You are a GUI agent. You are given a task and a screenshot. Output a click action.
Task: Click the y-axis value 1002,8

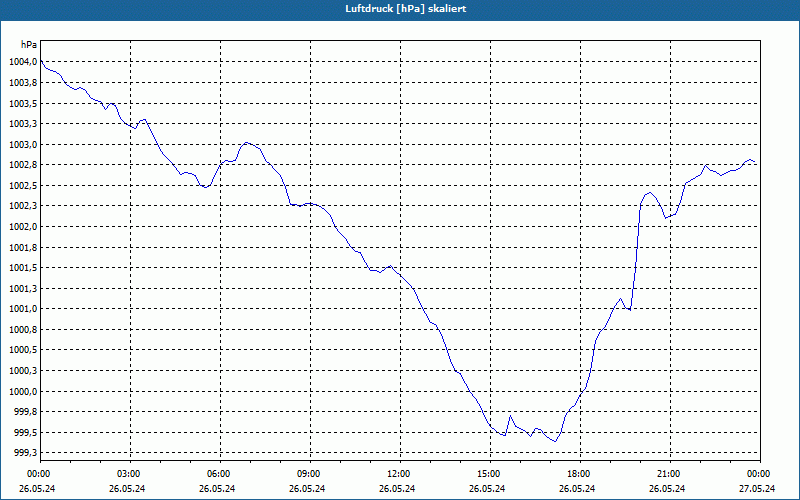click(23, 165)
